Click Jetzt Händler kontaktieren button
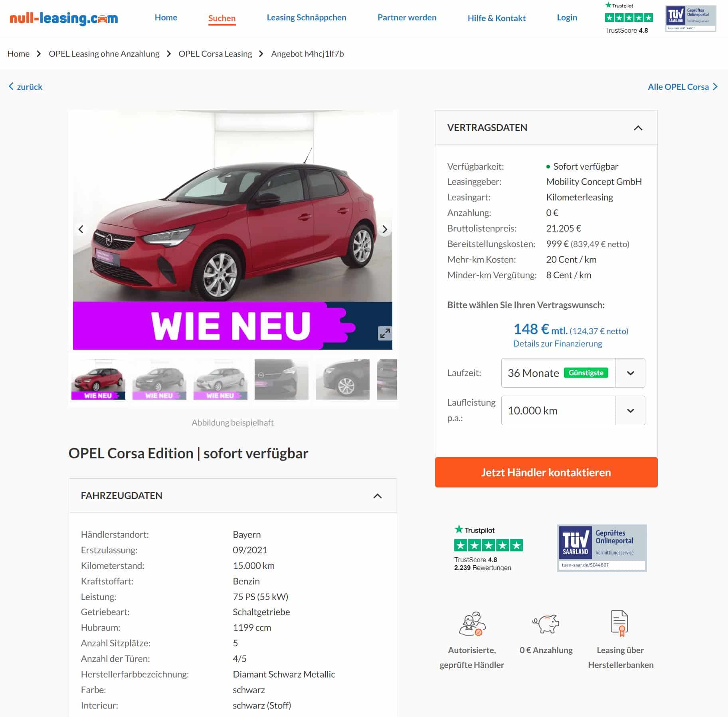The height and width of the screenshot is (717, 728). click(546, 472)
